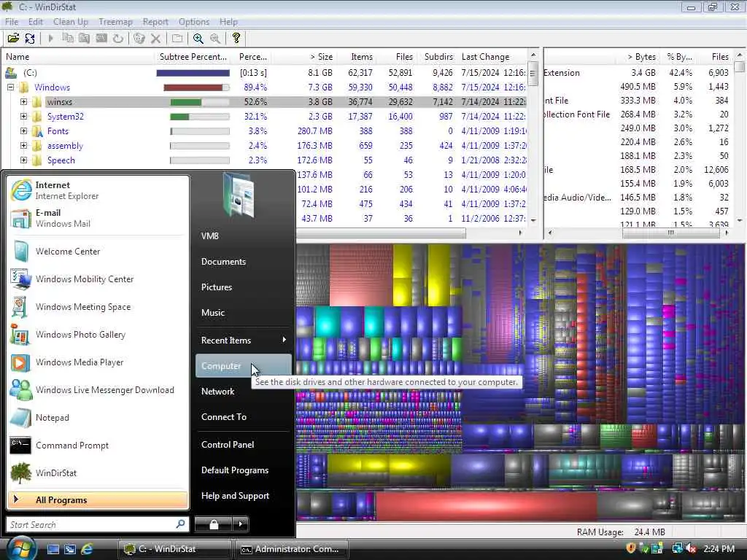The image size is (747, 560).
Task: Expand the winsxs folder node
Action: (23, 102)
